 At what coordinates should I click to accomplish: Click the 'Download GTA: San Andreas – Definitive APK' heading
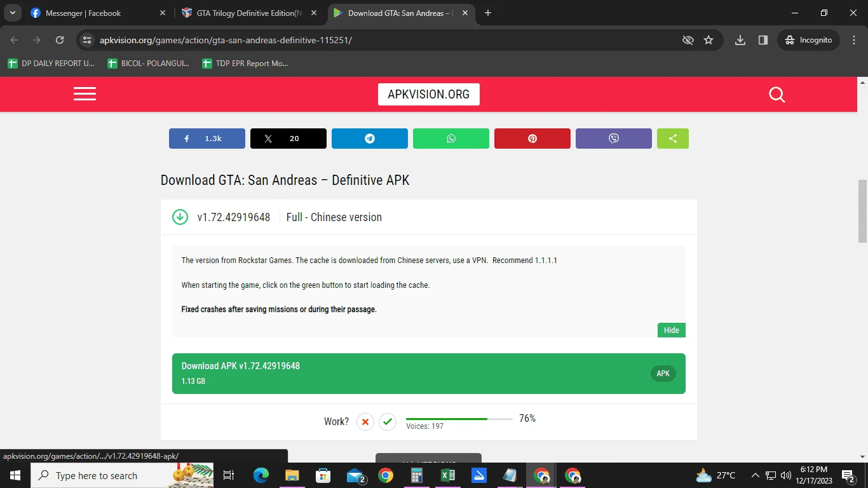coord(285,180)
